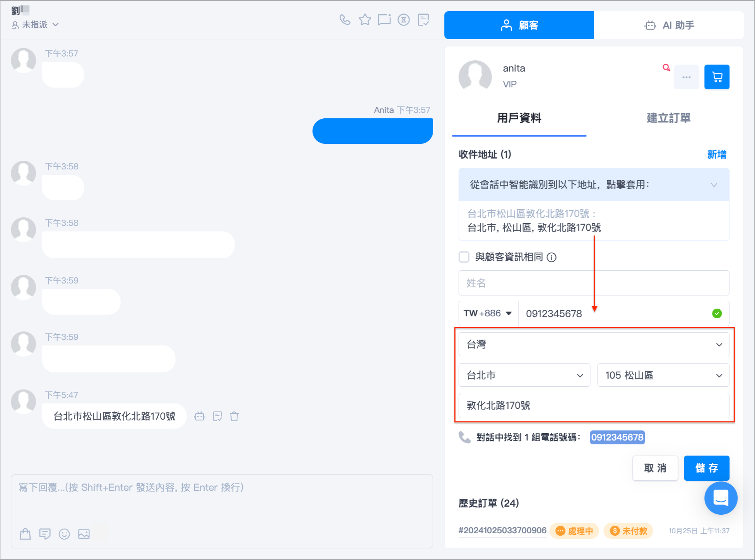Select the 建立訂單 tab
The image size is (755, 560).
click(668, 118)
